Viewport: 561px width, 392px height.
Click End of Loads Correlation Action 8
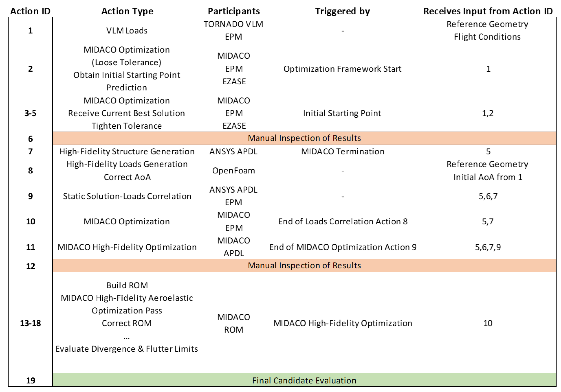click(x=343, y=221)
